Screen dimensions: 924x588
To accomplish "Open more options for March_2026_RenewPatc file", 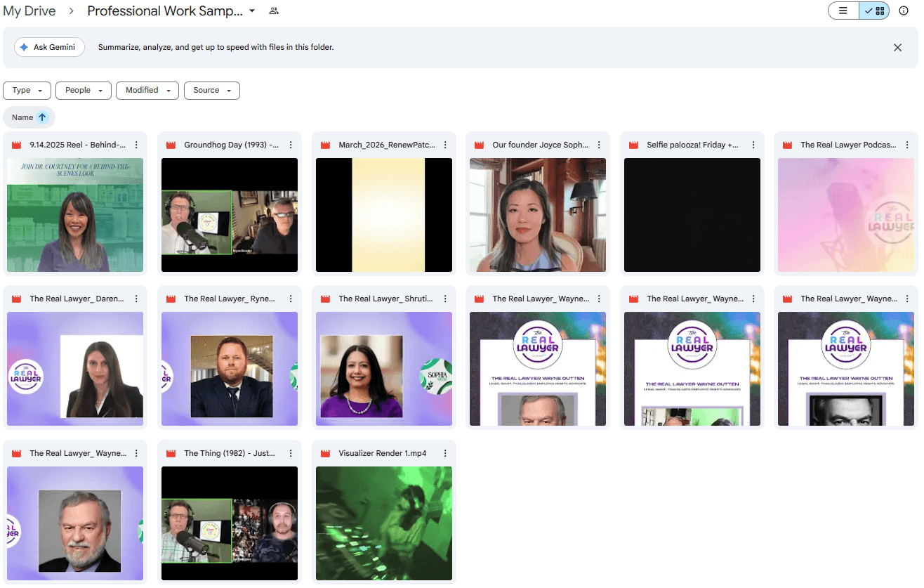I will pyautogui.click(x=445, y=145).
